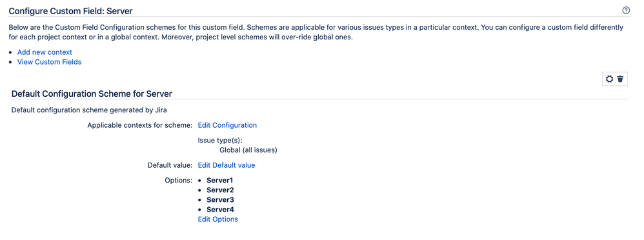This screenshot has height=240, width=644.
Task: Open the Edit Default value link
Action: point(226,165)
